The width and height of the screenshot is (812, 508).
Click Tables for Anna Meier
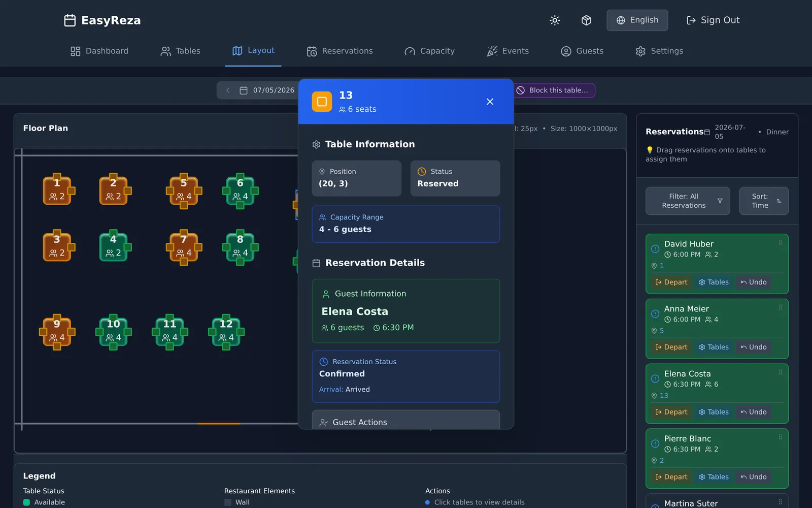coord(714,347)
